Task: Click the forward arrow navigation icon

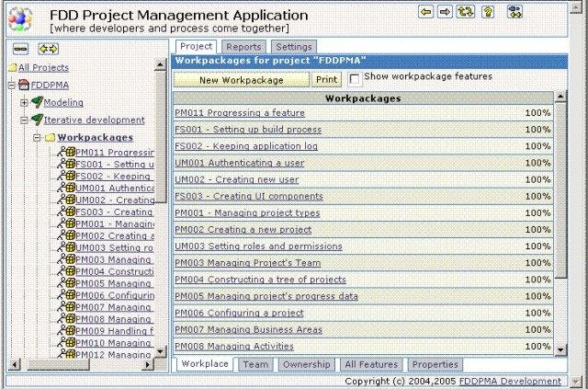Action: 445,12
